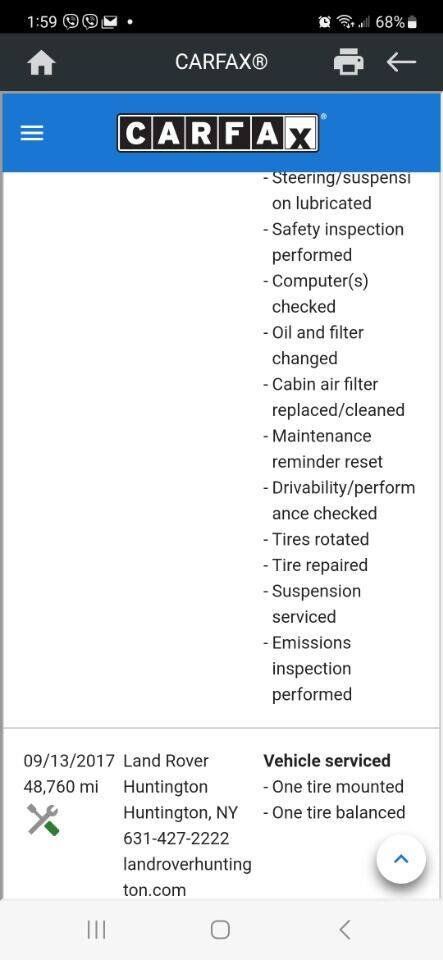Tap the CARFAX® page title
The width and height of the screenshot is (443, 960).
(222, 62)
